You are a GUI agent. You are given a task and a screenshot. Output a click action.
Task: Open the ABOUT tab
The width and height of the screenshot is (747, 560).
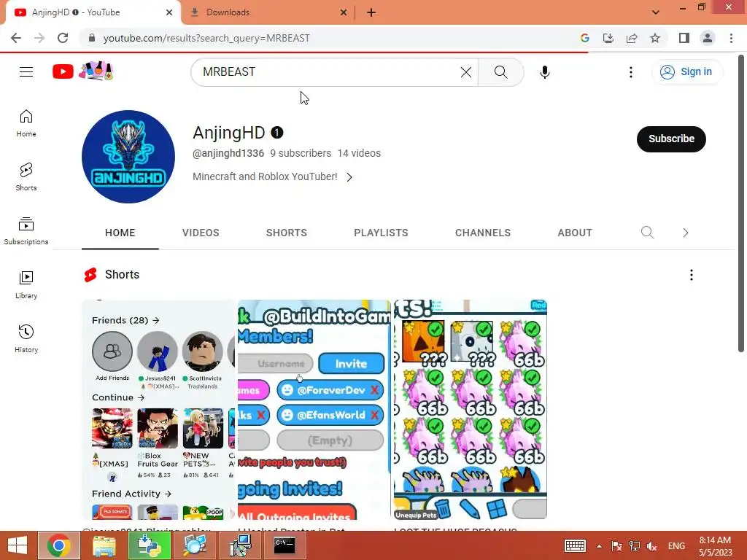point(575,233)
